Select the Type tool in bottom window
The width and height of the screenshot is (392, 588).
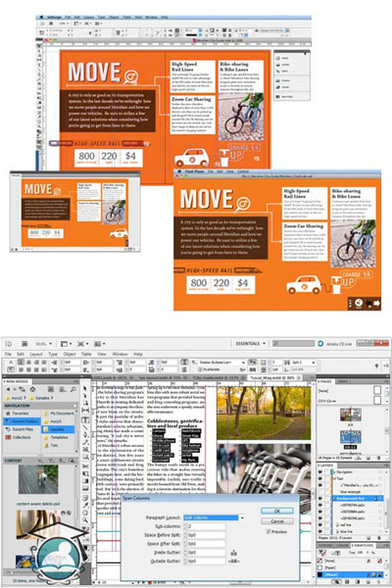click(x=85, y=420)
